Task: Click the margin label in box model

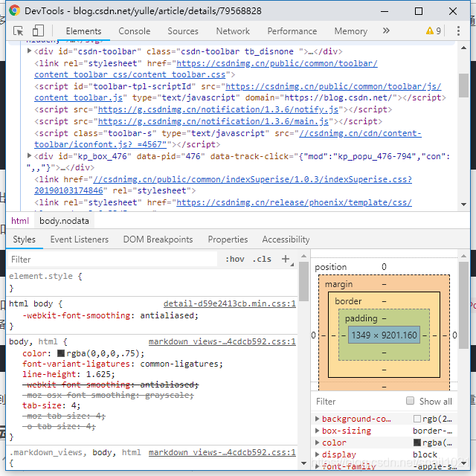Action: pos(339,284)
